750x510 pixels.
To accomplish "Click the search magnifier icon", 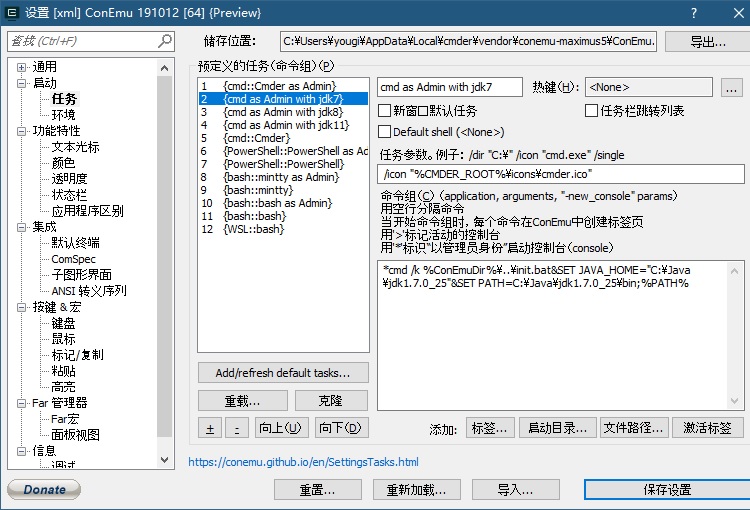I will pos(165,42).
